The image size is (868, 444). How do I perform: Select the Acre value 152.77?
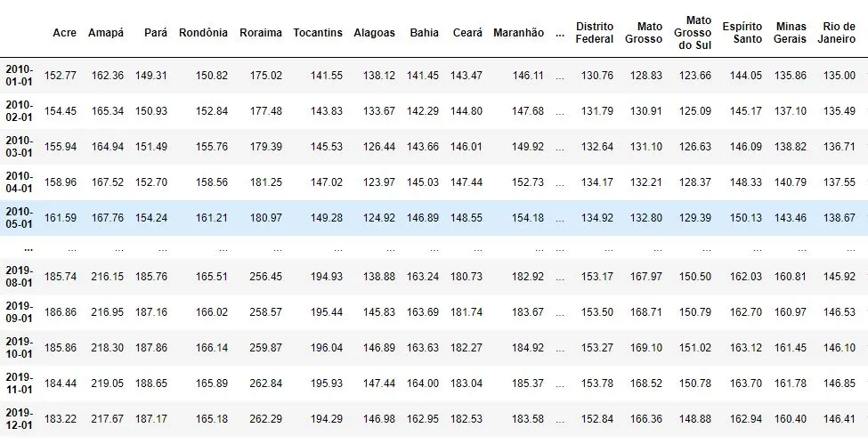point(61,76)
